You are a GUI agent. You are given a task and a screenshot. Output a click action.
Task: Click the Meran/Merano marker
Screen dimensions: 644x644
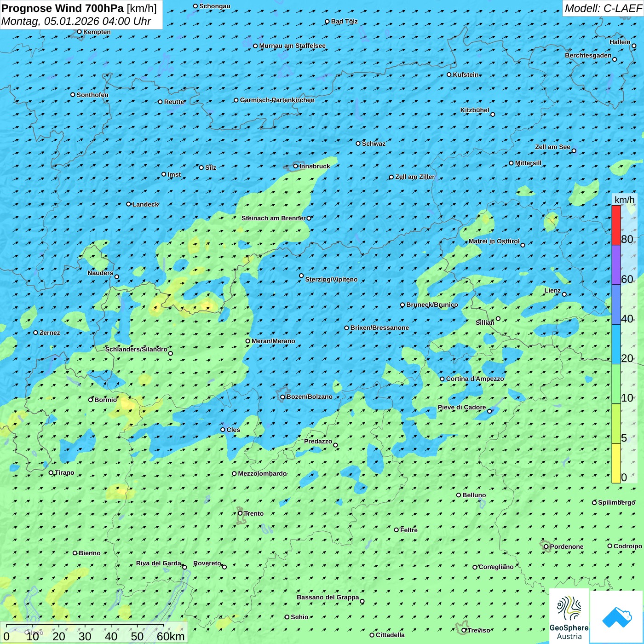(248, 341)
